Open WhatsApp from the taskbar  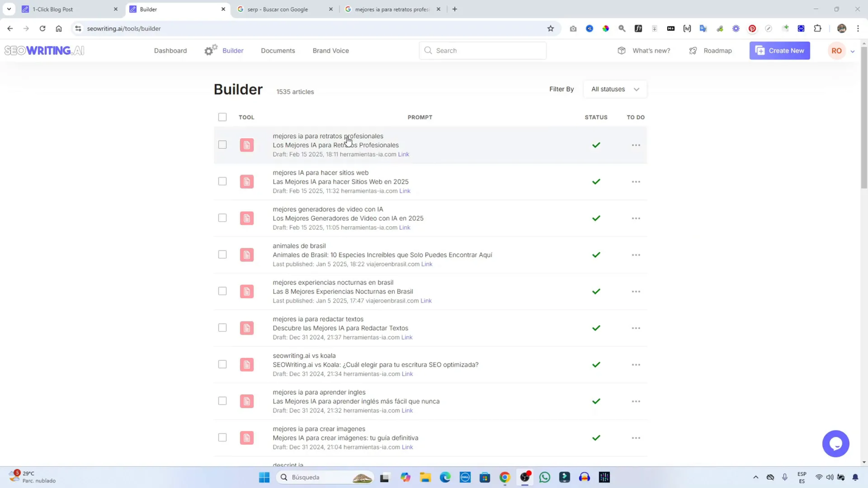545,477
